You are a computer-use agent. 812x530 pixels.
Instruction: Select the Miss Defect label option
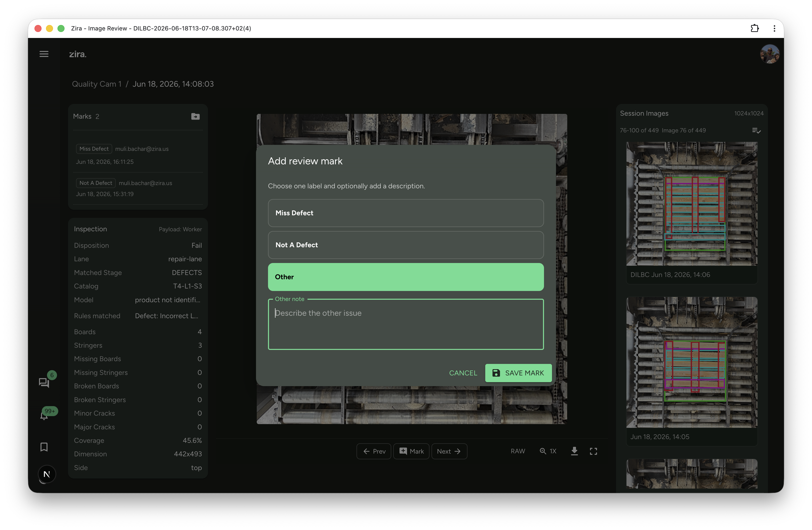pyautogui.click(x=406, y=213)
